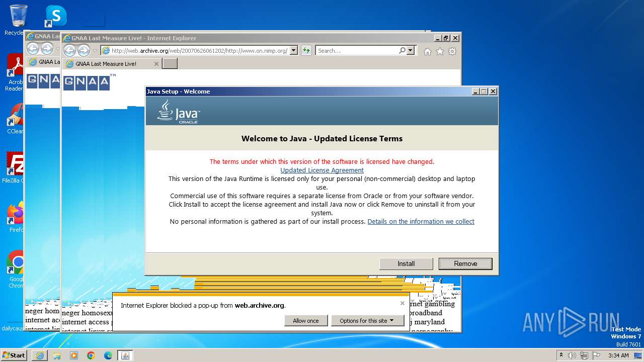Click the taskbar clock 3:34 AM

(x=618, y=355)
